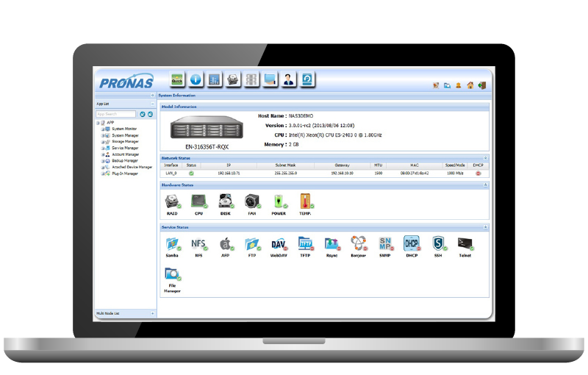
Task: Click the SSH service icon
Action: point(438,244)
